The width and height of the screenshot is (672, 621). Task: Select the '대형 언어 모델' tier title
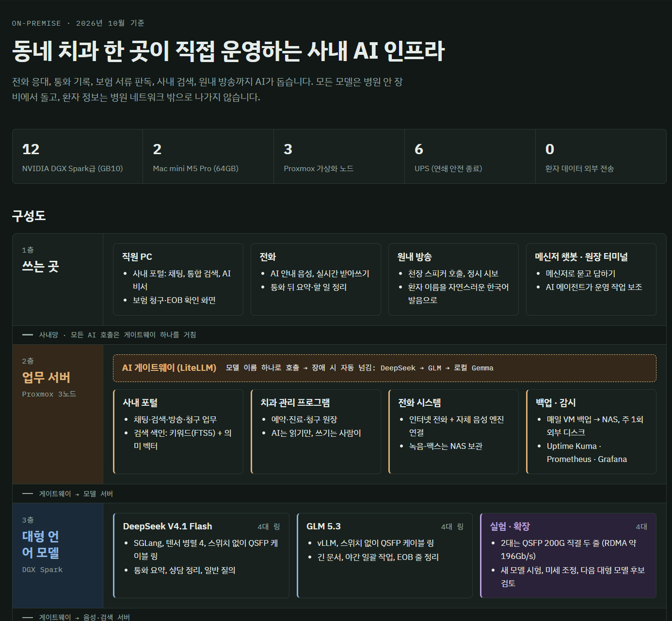point(41,544)
